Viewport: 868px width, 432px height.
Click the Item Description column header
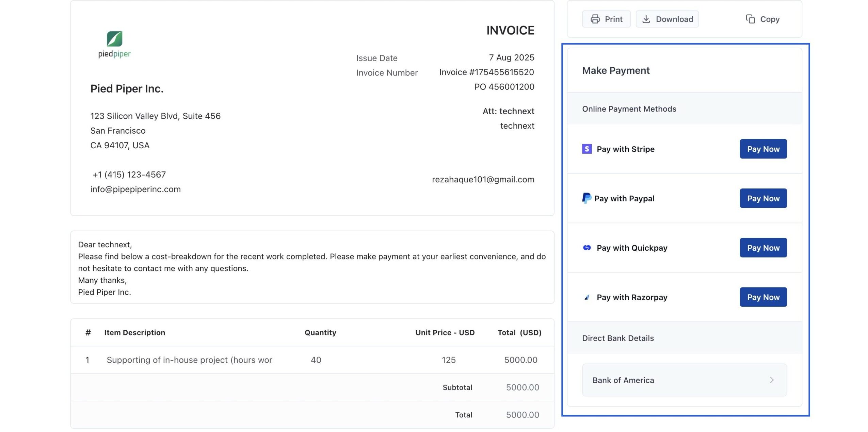[x=134, y=333]
